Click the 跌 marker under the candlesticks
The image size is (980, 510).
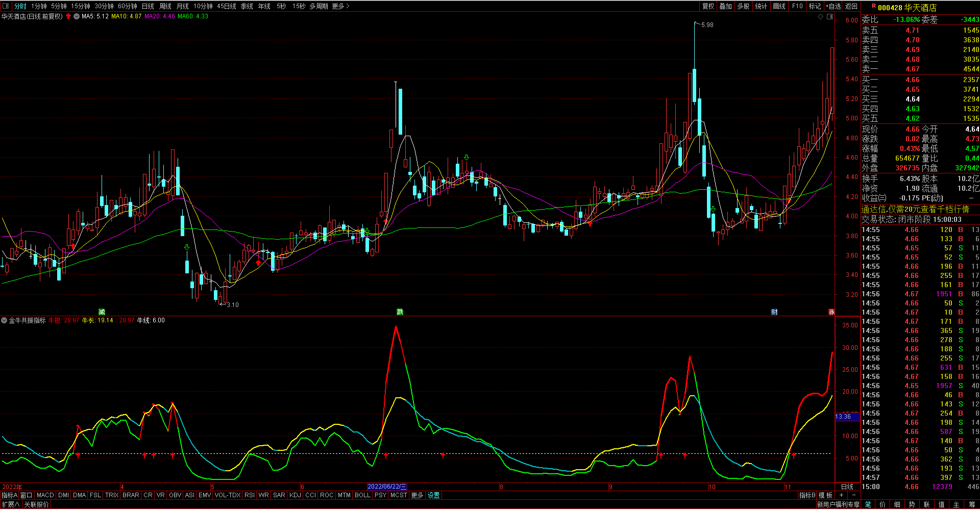(400, 312)
